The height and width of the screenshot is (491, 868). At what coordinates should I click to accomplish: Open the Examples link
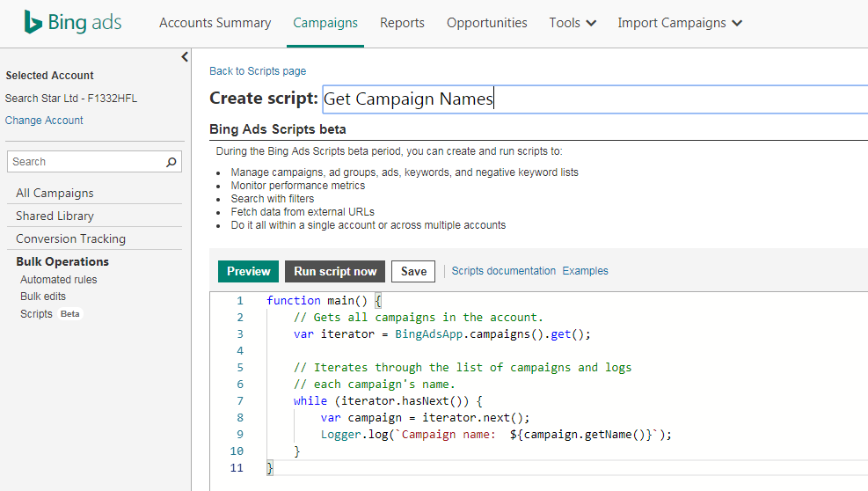585,270
